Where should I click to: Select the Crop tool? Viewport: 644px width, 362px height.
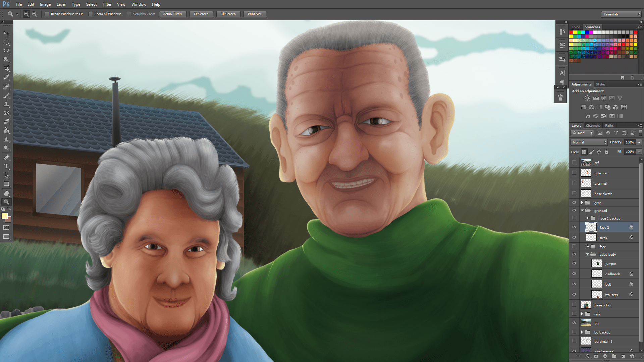(x=6, y=68)
